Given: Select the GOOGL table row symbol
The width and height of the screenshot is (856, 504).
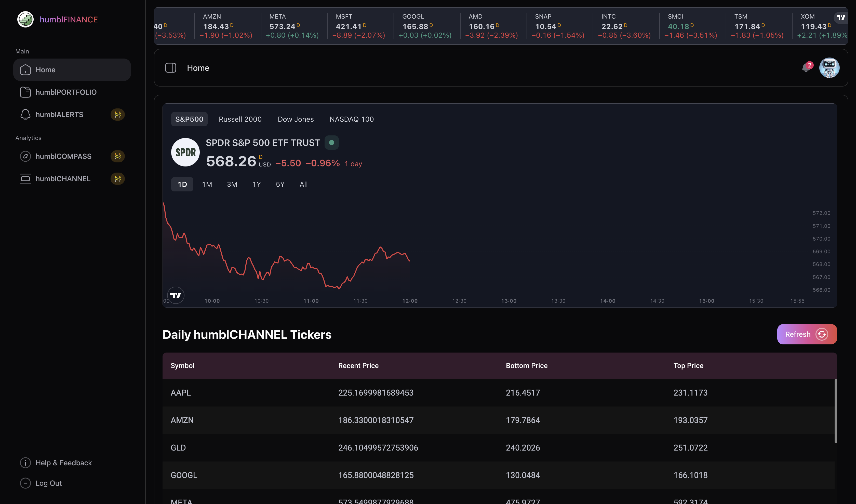Looking at the screenshot, I should 184,475.
